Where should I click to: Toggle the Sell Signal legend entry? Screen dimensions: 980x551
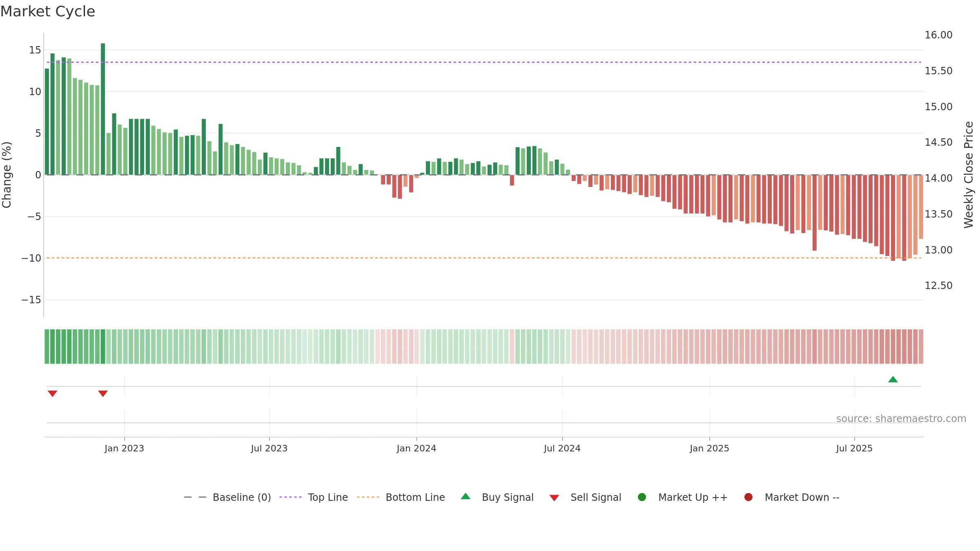click(x=585, y=497)
